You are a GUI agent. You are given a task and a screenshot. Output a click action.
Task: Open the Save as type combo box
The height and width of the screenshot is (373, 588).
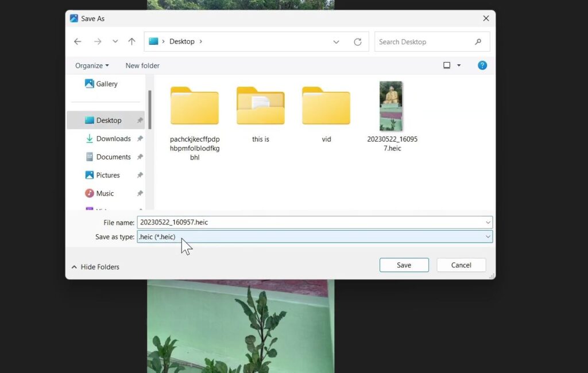315,236
